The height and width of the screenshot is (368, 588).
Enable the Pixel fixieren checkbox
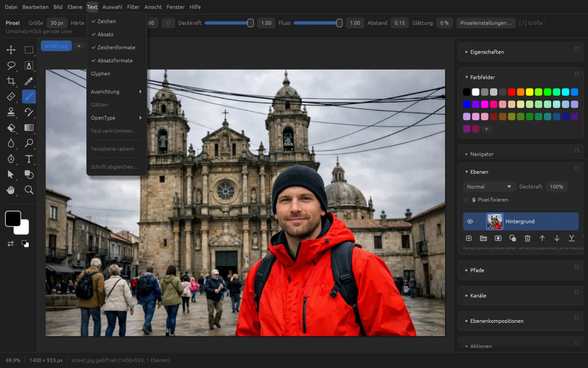[x=466, y=200]
